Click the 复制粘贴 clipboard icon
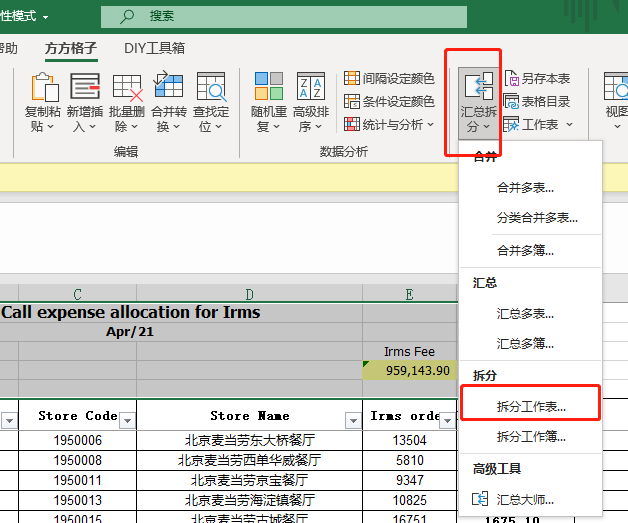 pyautogui.click(x=45, y=86)
